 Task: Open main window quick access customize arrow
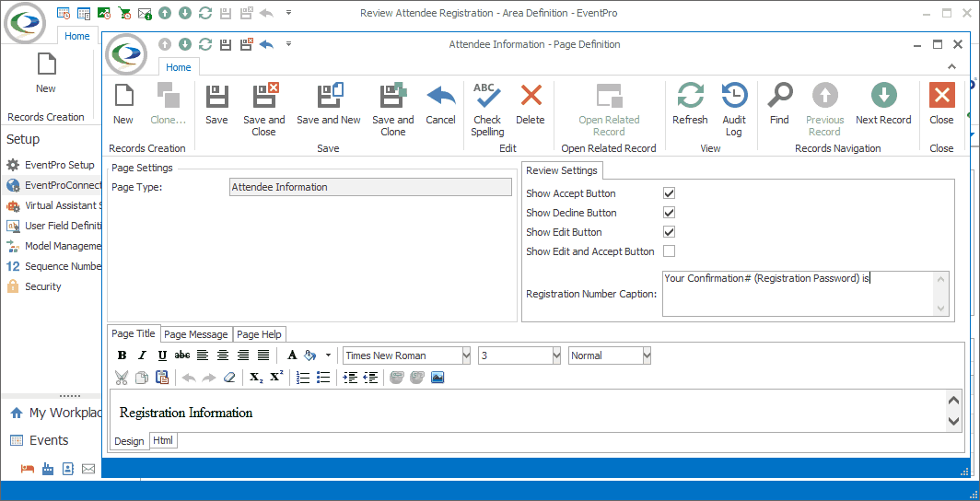(x=288, y=13)
